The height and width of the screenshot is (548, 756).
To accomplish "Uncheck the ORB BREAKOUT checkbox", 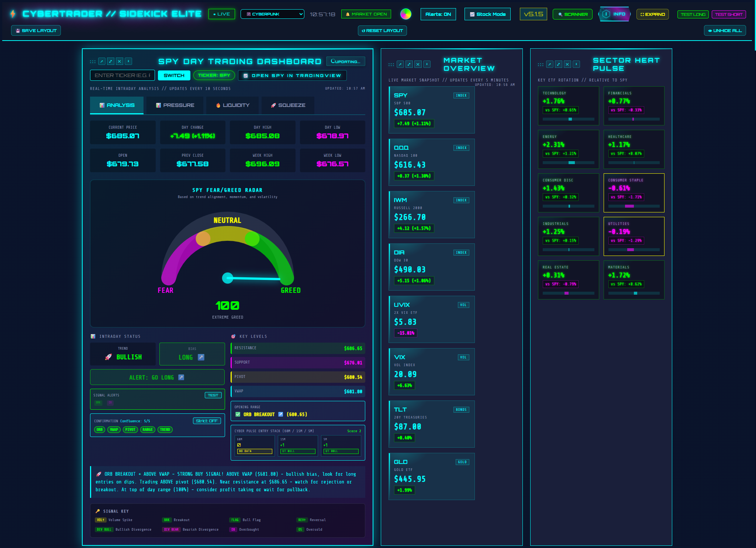I will (x=237, y=414).
